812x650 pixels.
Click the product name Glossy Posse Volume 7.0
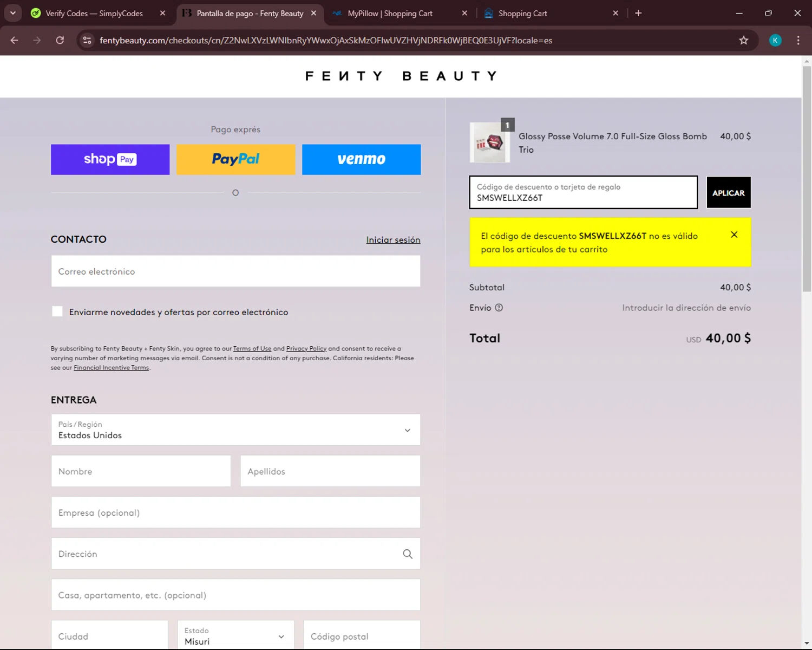pyautogui.click(x=613, y=143)
